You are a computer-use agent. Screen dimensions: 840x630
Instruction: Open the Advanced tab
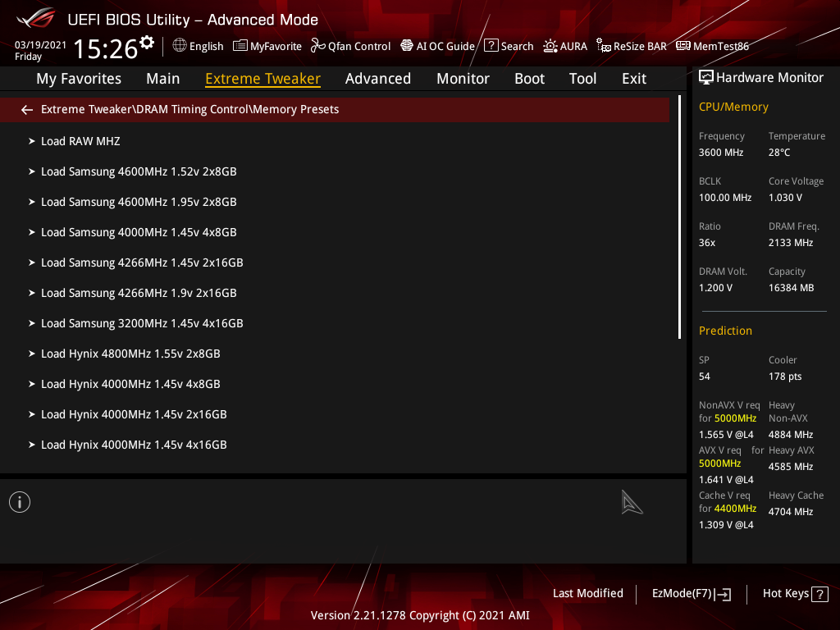[x=378, y=78]
